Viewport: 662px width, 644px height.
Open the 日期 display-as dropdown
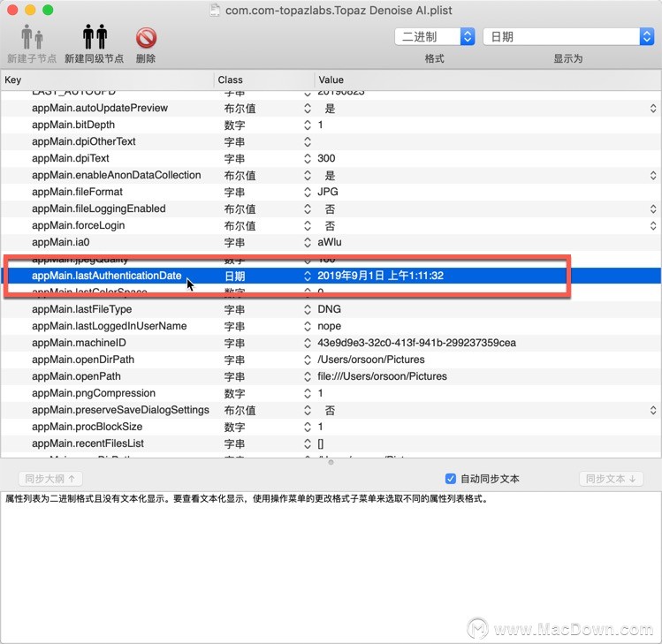click(x=568, y=37)
